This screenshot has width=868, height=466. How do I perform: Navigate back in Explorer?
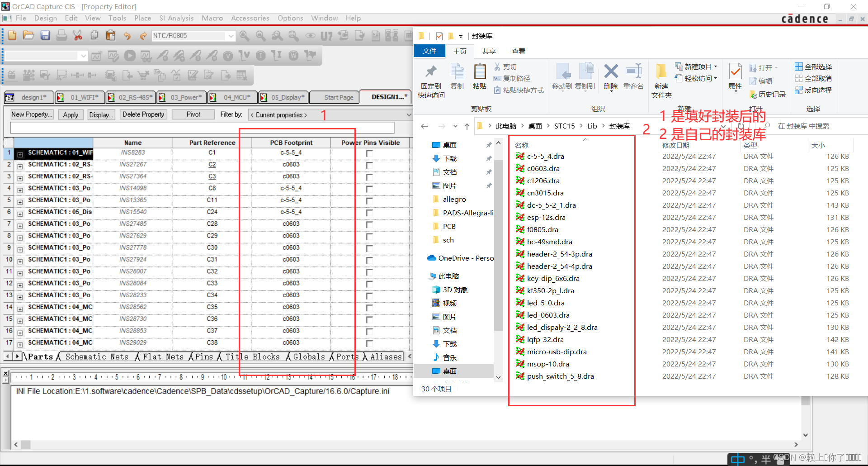click(x=424, y=126)
